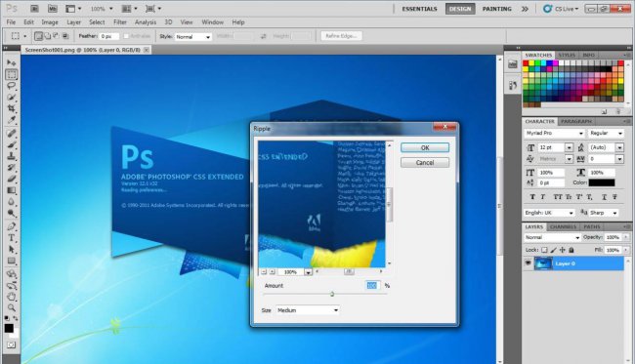Launch Mini Bridge from application bar
The height and width of the screenshot is (364, 635).
click(x=52, y=9)
